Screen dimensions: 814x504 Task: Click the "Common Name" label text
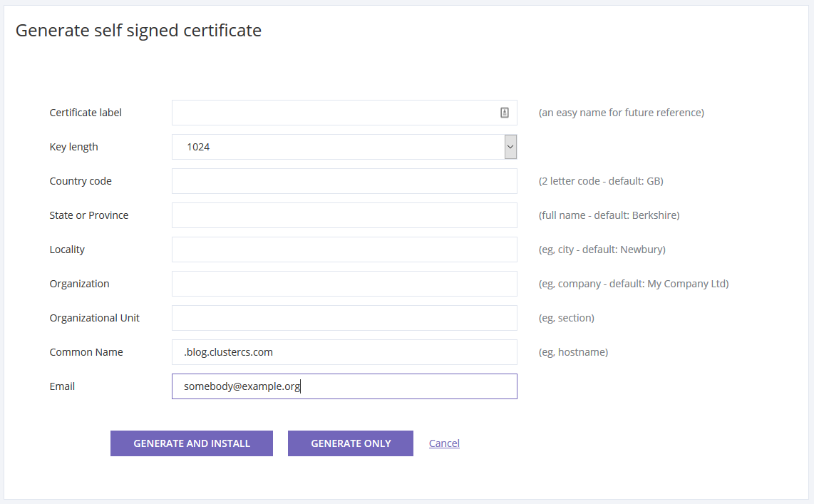[x=86, y=352]
